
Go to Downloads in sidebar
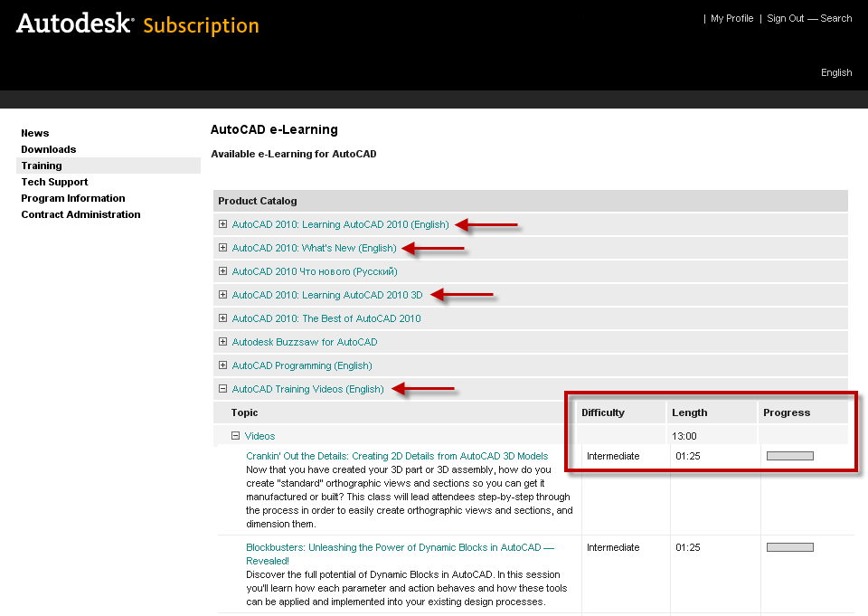point(49,149)
